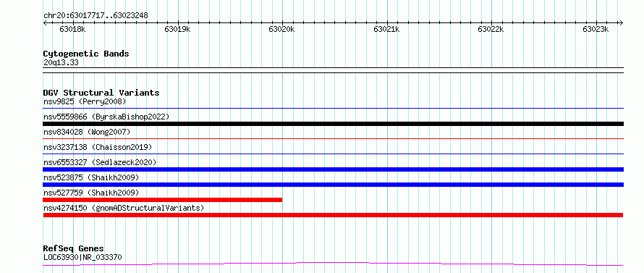Click the nsv9825 (Perry2008) variant label
644x273 pixels.
click(85, 101)
